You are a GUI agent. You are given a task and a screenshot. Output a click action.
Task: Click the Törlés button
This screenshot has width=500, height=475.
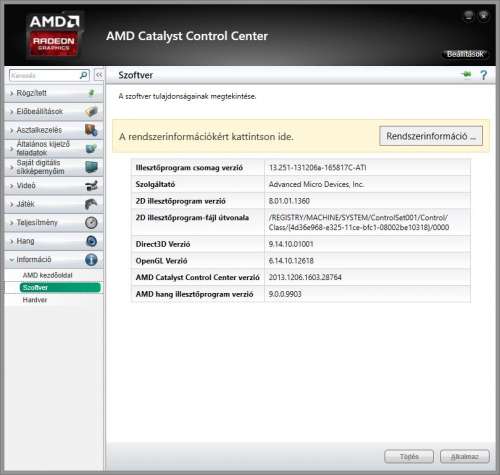click(409, 457)
